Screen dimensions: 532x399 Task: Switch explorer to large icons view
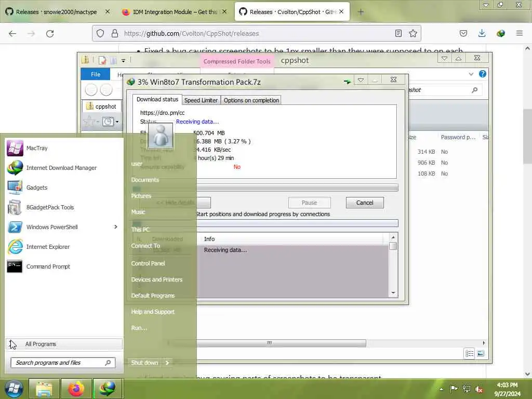(x=481, y=353)
